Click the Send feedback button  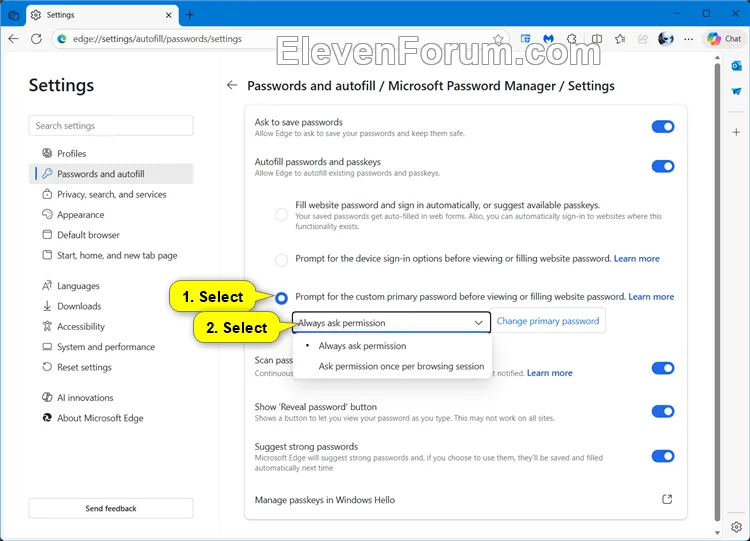(x=111, y=508)
